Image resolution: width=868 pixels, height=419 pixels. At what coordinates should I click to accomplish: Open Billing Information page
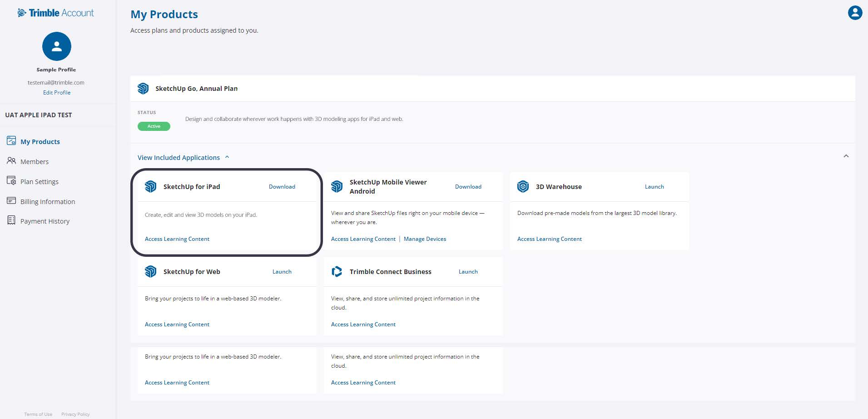[47, 202]
